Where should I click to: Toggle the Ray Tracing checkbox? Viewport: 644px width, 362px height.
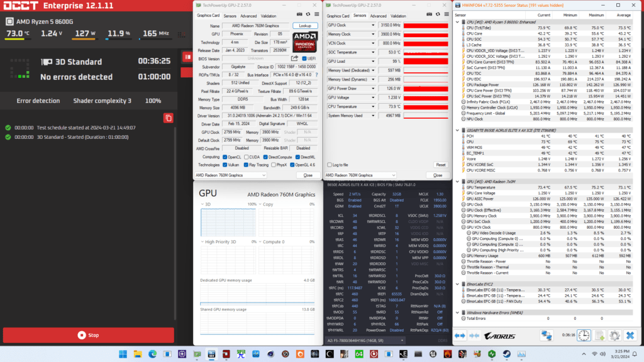(246, 165)
